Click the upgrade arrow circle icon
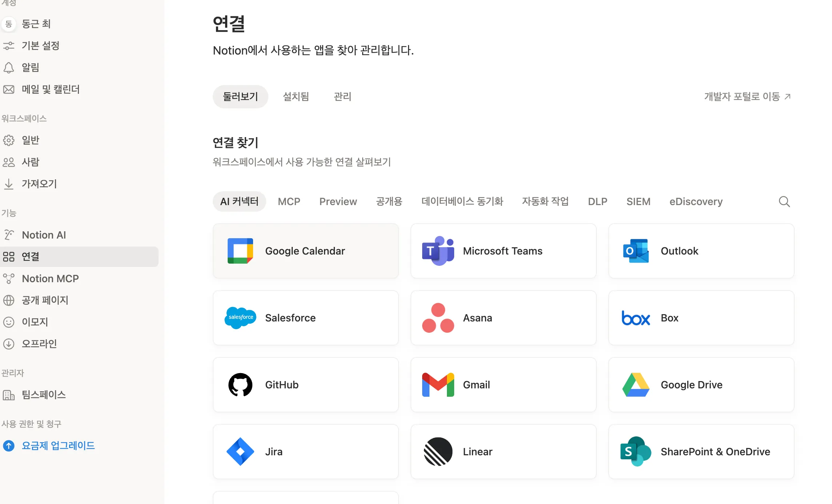The width and height of the screenshot is (832, 504). coord(9,446)
